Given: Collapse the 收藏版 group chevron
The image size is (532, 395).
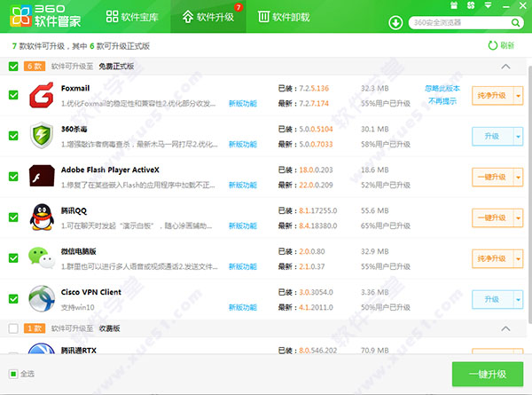Looking at the screenshot, I should tap(505, 328).
